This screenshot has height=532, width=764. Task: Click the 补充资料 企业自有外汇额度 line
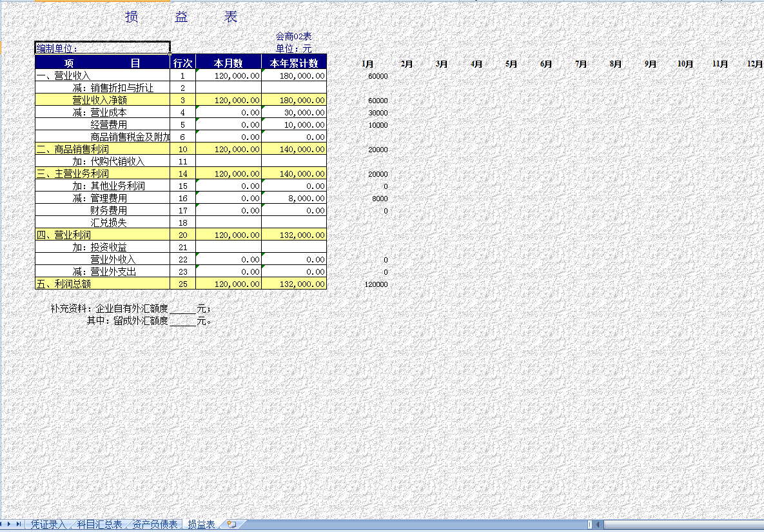pyautogui.click(x=131, y=308)
